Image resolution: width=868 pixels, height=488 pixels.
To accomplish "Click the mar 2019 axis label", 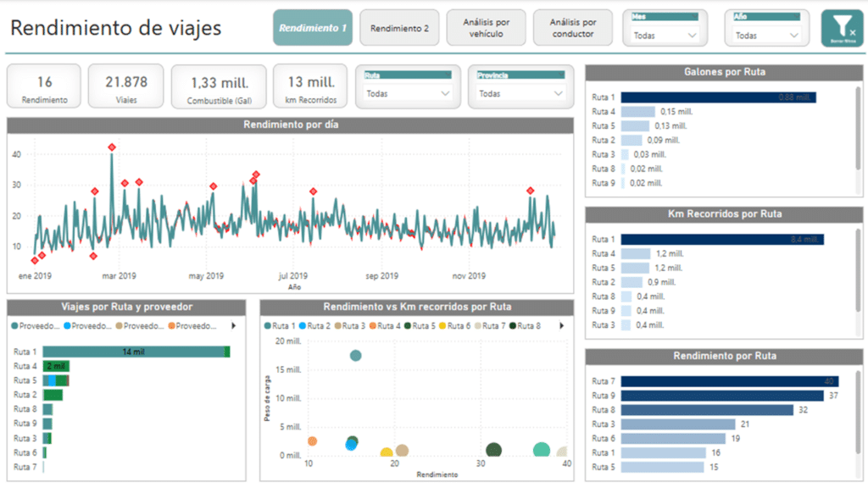I will coord(119,276).
